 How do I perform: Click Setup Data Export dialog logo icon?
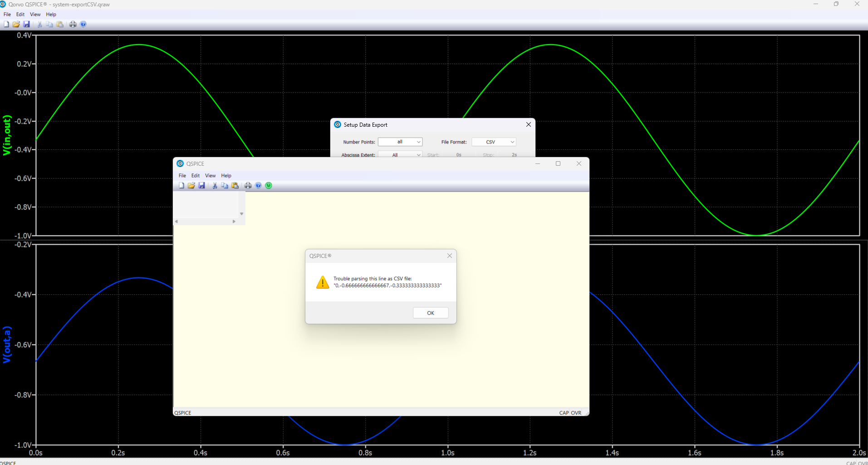tap(338, 124)
